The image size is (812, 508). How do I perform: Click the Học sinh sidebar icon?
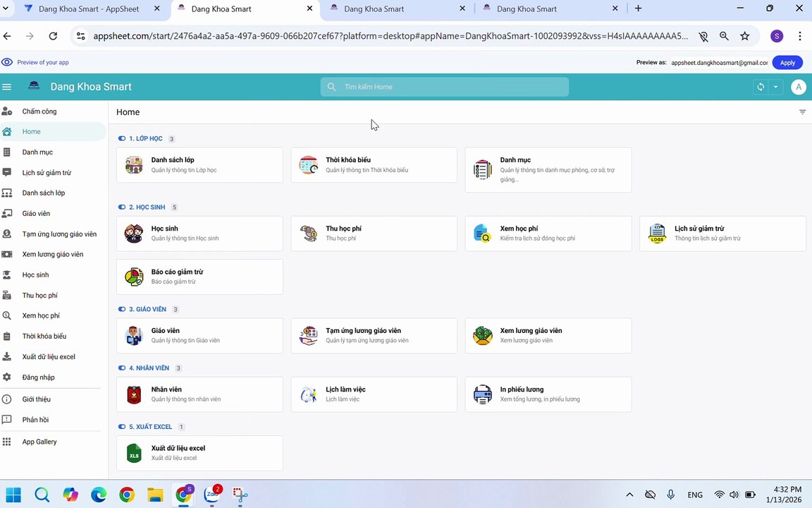pos(7,274)
